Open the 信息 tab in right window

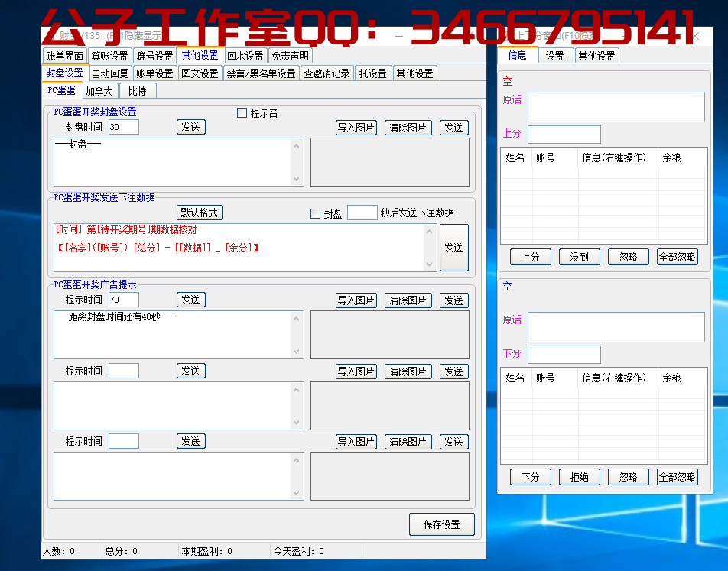[x=517, y=56]
